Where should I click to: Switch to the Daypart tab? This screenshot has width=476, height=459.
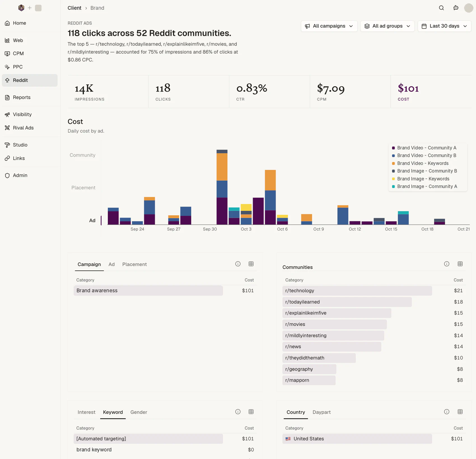tap(321, 412)
